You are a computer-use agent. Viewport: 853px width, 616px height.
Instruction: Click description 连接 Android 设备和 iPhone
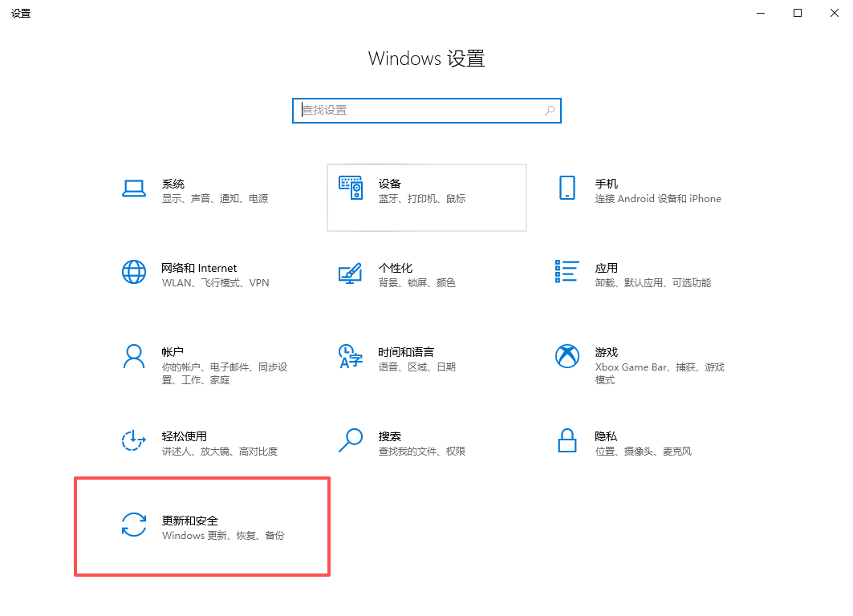[x=658, y=199]
